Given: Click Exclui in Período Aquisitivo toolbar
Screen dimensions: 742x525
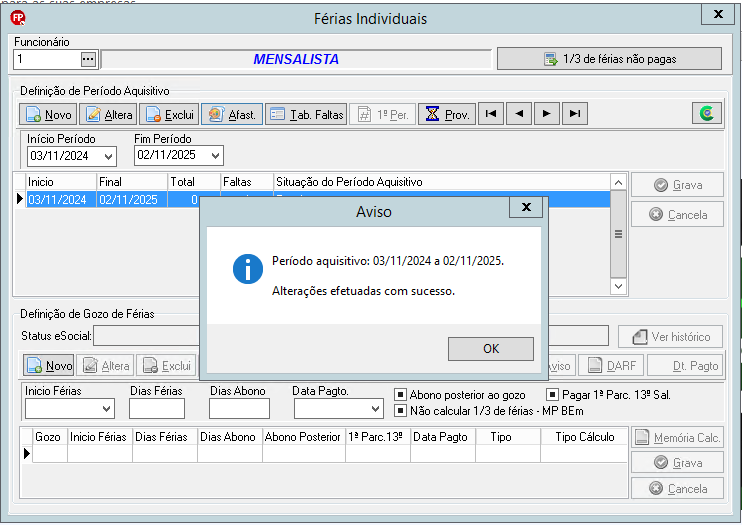Looking at the screenshot, I should point(169,114).
